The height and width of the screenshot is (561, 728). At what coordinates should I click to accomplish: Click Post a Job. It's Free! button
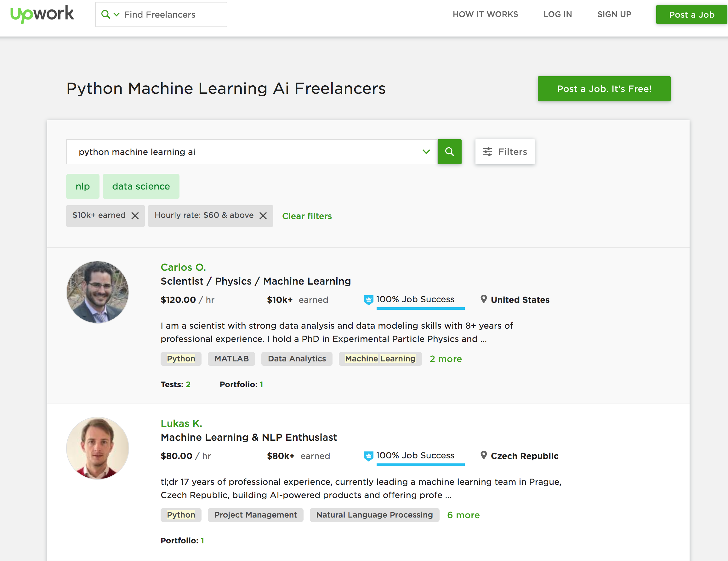(x=604, y=89)
